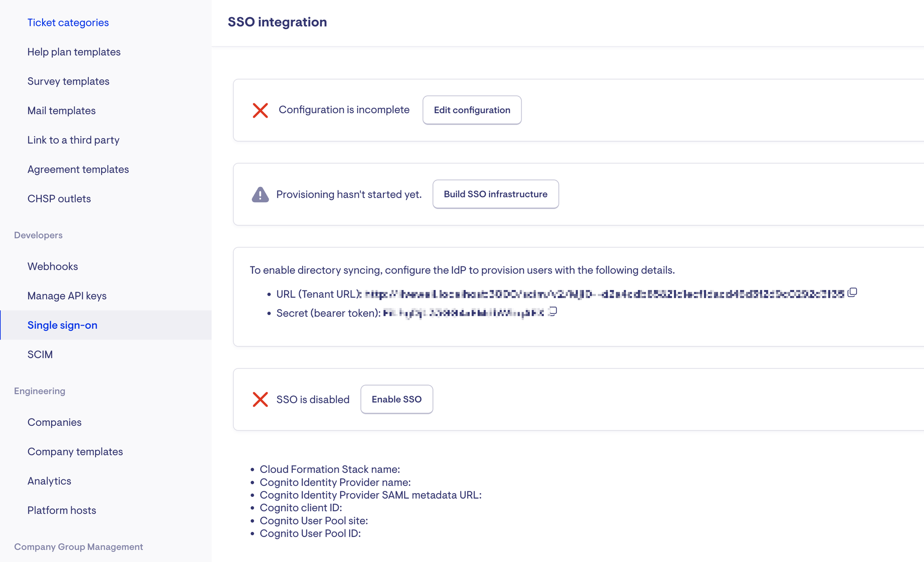Click the red X beside SSO disabled
The width and height of the screenshot is (924, 562).
click(260, 399)
